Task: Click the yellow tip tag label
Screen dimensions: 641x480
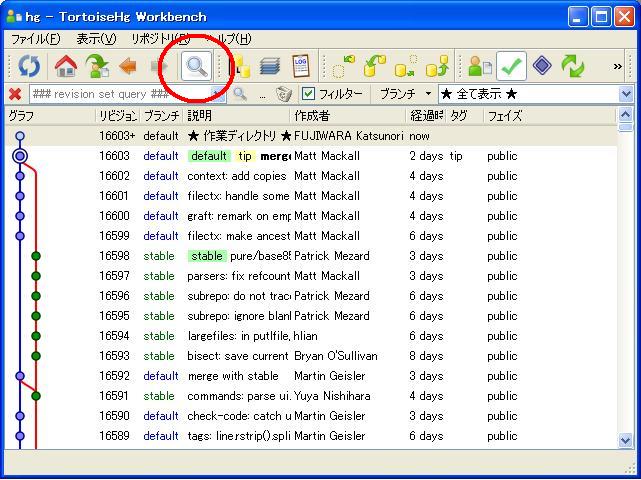Action: point(245,156)
